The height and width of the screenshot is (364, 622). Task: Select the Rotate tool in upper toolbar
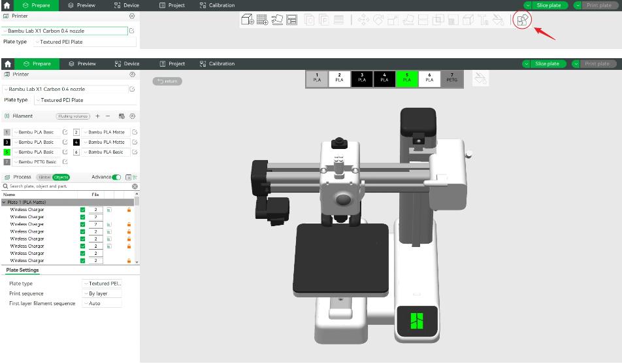tap(378, 20)
